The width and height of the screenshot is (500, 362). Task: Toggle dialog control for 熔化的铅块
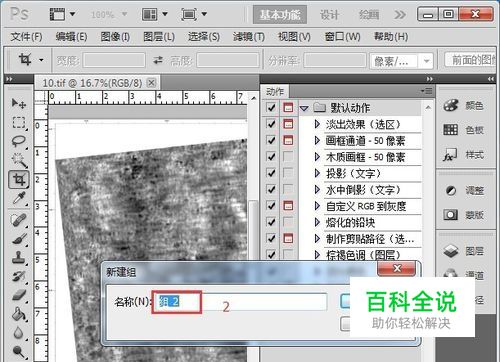coord(288,222)
